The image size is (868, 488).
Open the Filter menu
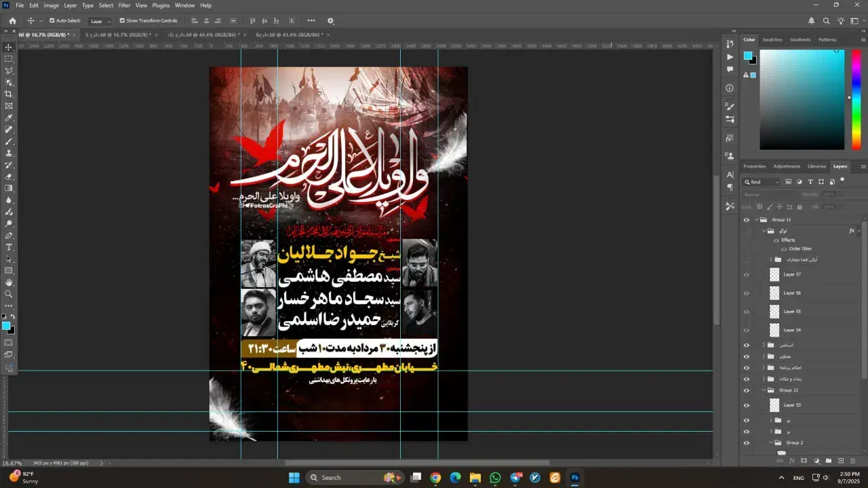click(124, 5)
